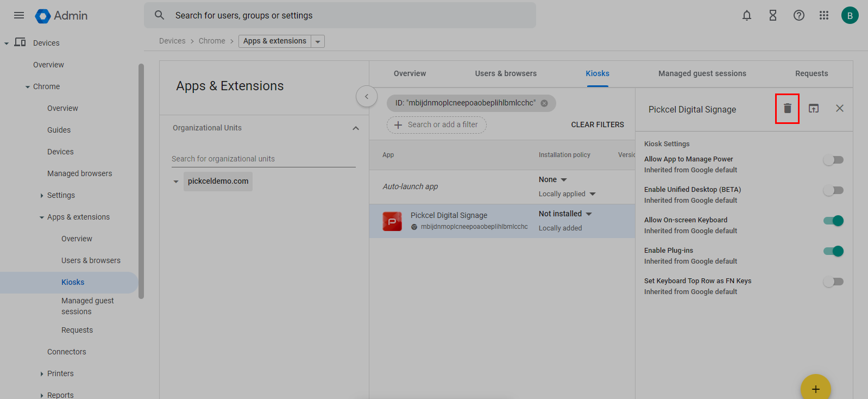Click the yellow add app plus button
The image size is (868, 399).
coord(816,388)
